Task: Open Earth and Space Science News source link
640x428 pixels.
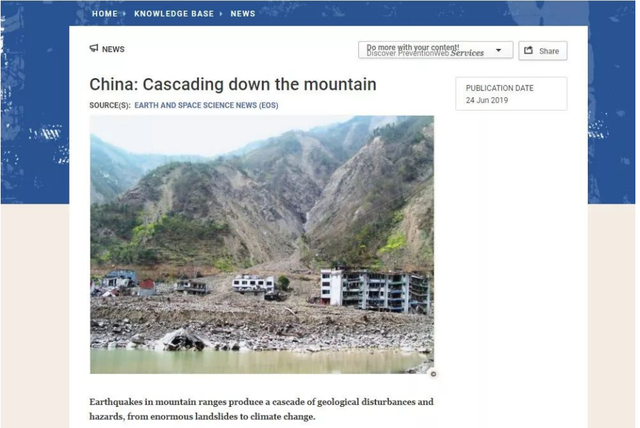Action: tap(207, 105)
